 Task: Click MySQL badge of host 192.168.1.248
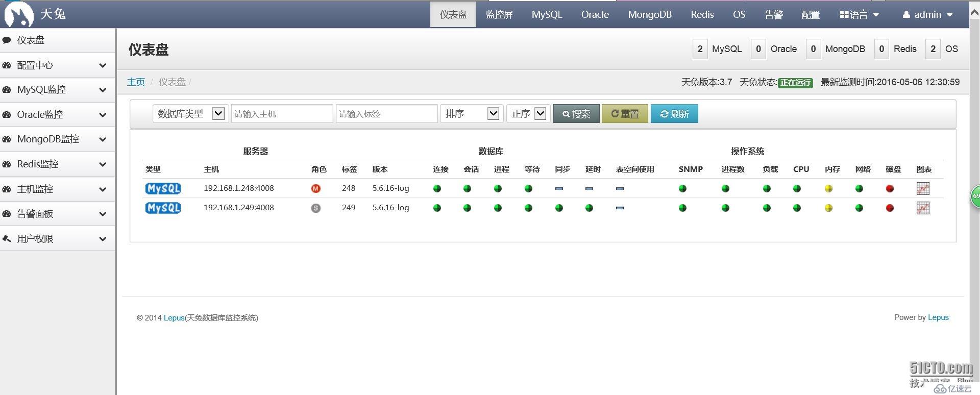tap(163, 188)
